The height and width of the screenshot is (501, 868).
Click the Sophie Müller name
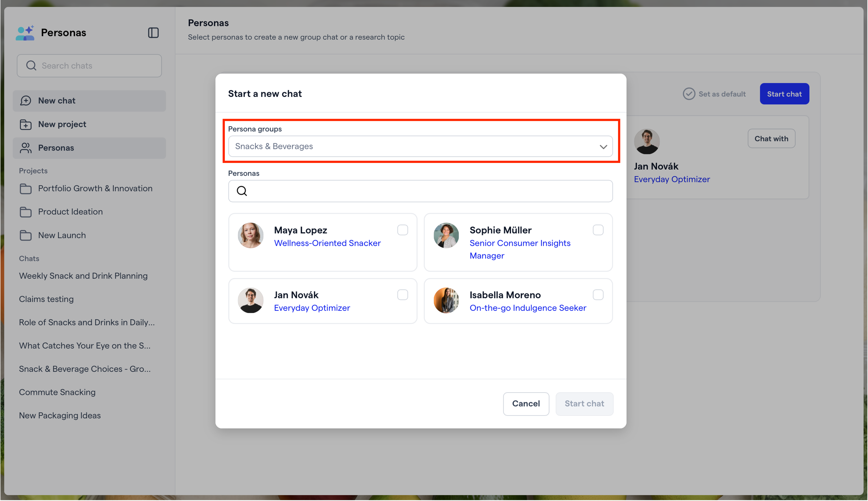click(x=500, y=230)
